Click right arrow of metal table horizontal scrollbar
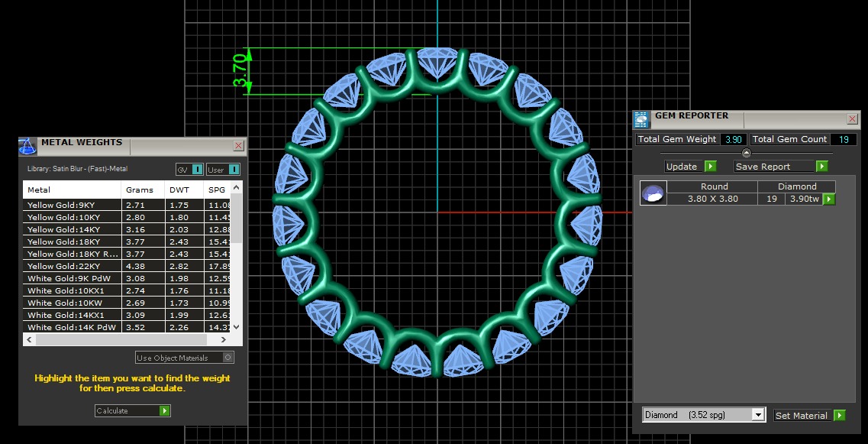This screenshot has width=868, height=444. 224,339
